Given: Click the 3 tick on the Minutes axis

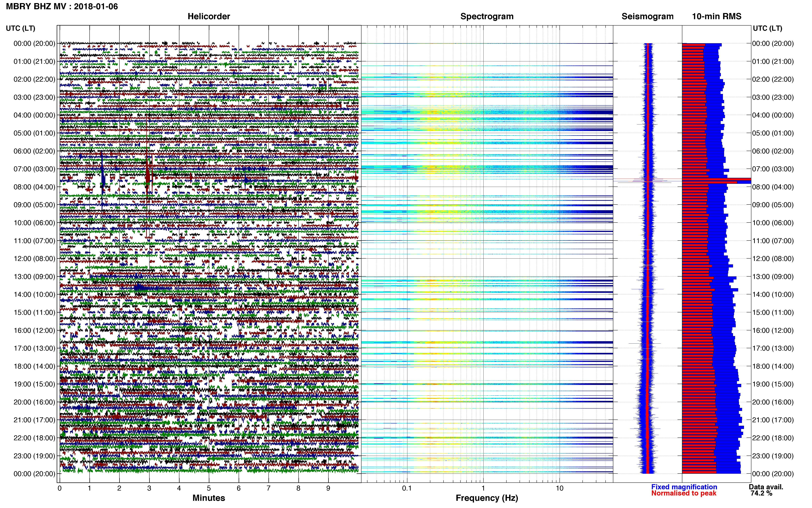Looking at the screenshot, I should click(x=149, y=488).
